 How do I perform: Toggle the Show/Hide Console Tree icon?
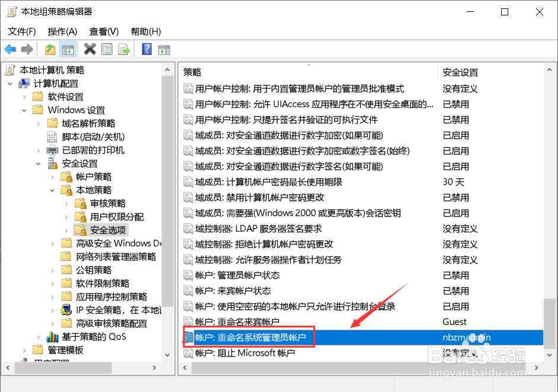click(68, 49)
